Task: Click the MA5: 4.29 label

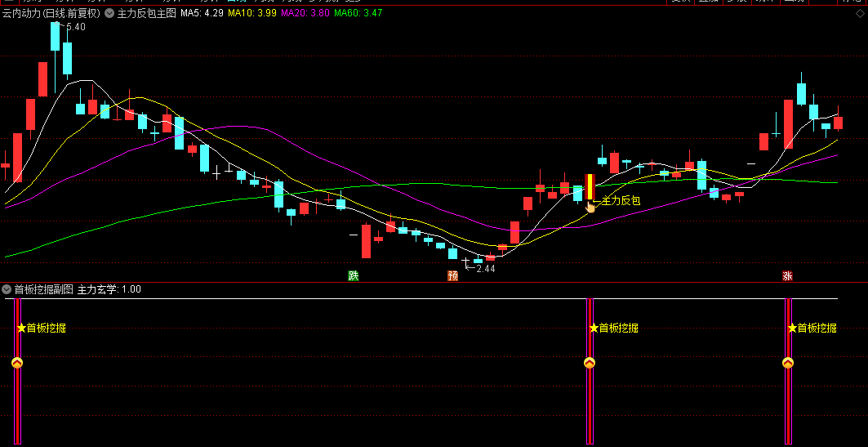Action: pyautogui.click(x=202, y=13)
